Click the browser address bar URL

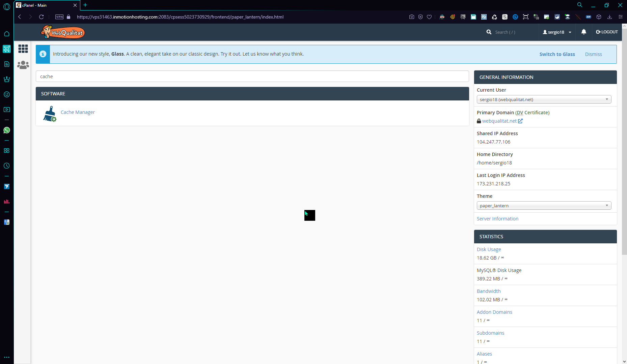point(180,17)
